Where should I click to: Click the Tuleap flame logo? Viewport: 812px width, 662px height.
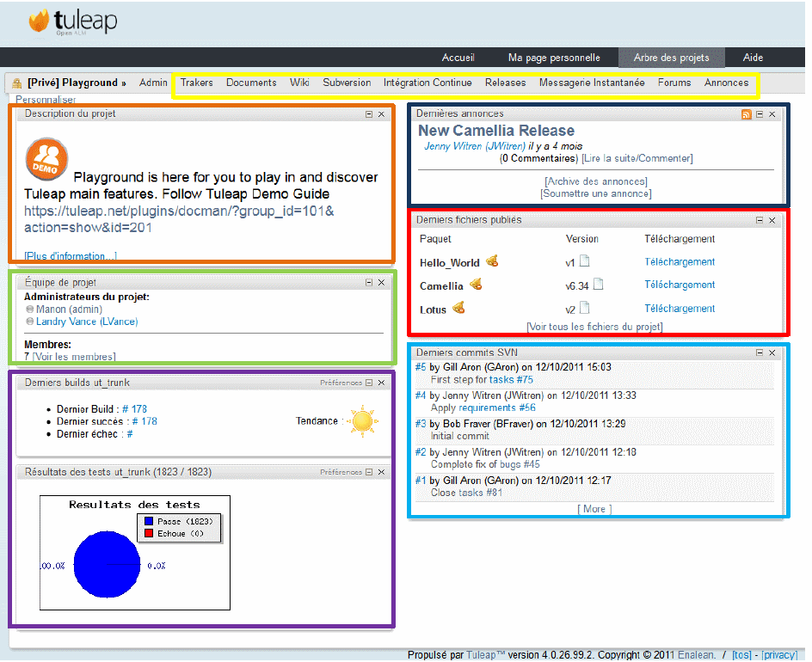[40, 21]
